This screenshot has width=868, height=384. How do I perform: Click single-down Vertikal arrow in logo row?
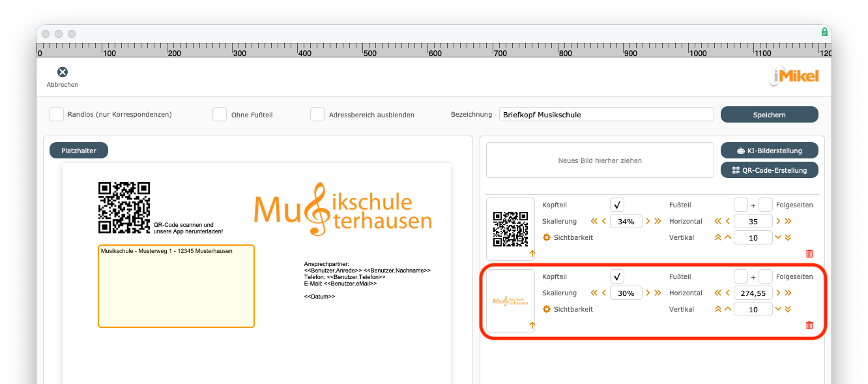(778, 309)
